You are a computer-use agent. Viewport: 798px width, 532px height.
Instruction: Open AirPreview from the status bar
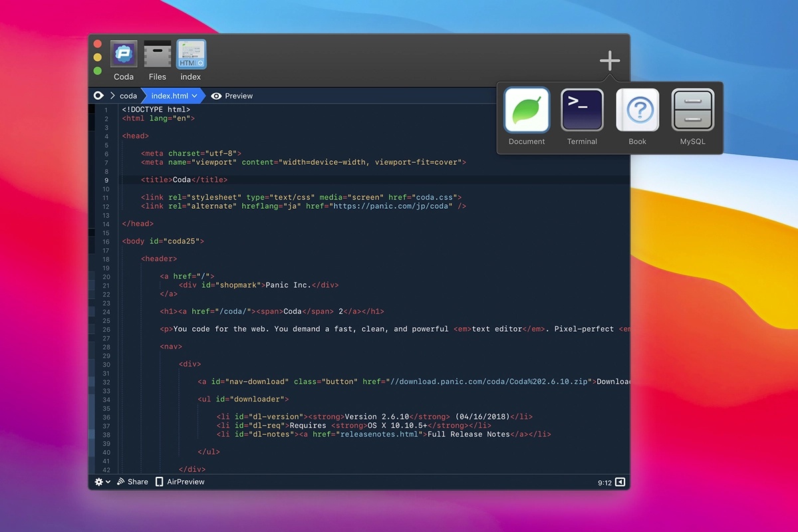180,482
